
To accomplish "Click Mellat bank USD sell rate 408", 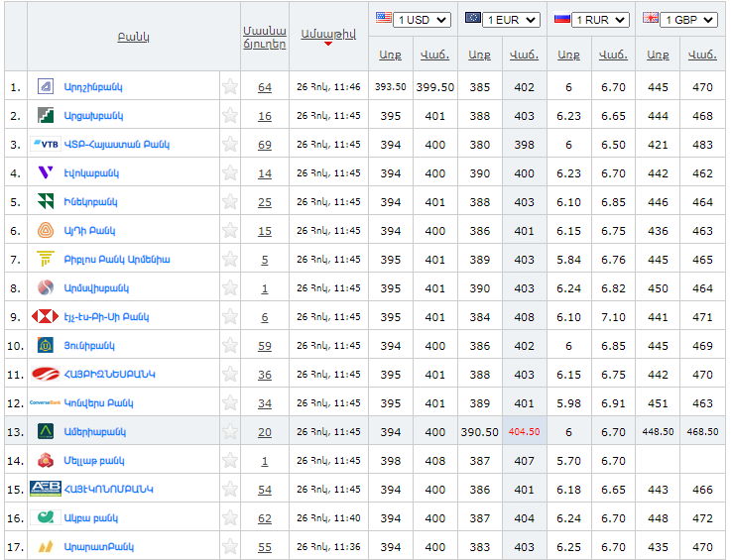I will (x=435, y=461).
